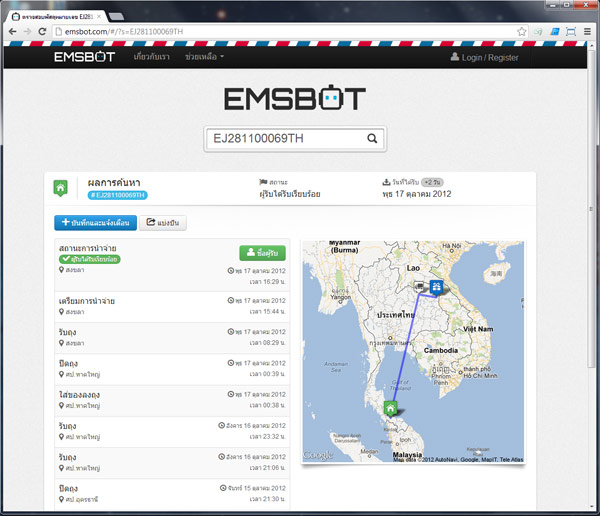Select the รับถุง row at 08:29
This screenshot has height=516, width=600.
pyautogui.click(x=172, y=338)
